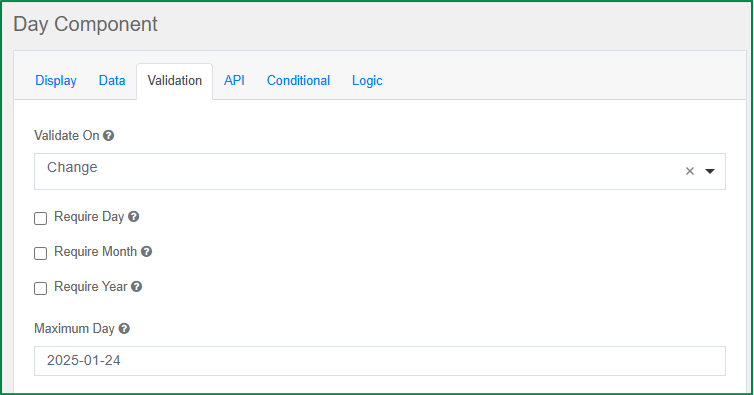Screen dimensions: 754x395
Task: Enable the Require Day checkbox
Action: (40, 218)
